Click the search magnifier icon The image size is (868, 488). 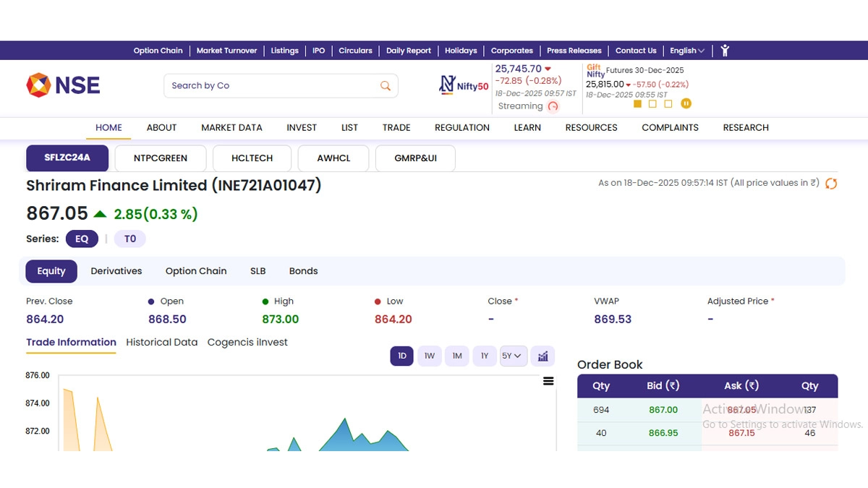(386, 85)
